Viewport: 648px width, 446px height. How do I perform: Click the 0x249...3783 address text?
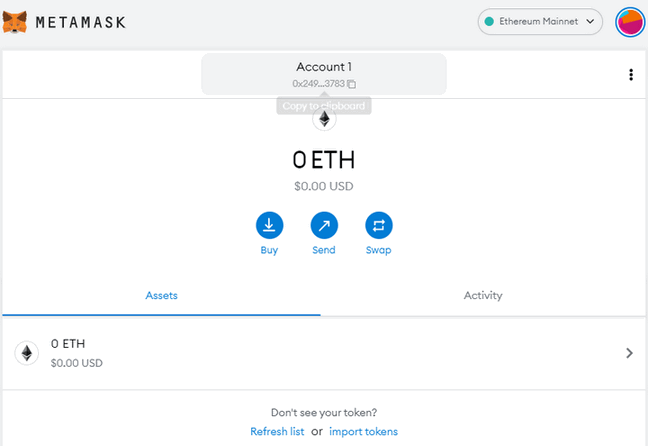pyautogui.click(x=318, y=84)
